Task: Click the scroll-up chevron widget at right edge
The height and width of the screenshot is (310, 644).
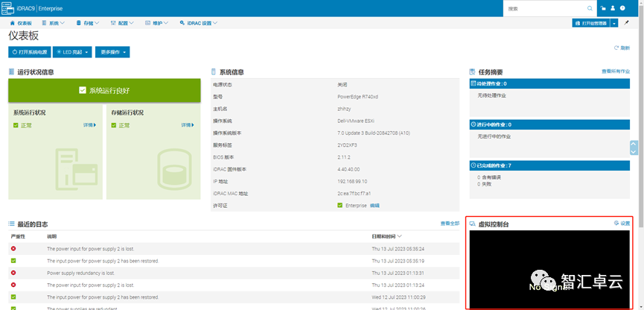Action: click(634, 144)
